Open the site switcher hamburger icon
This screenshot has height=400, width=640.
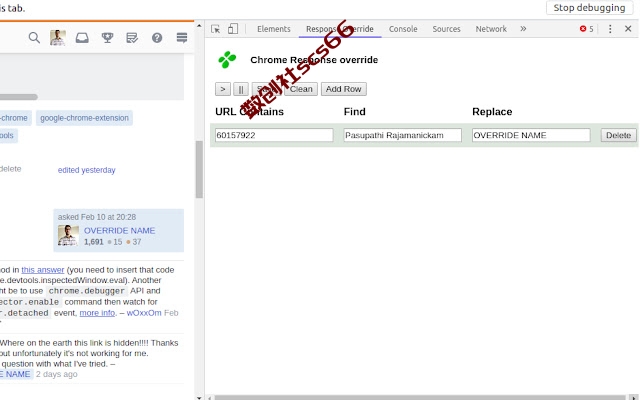point(182,38)
